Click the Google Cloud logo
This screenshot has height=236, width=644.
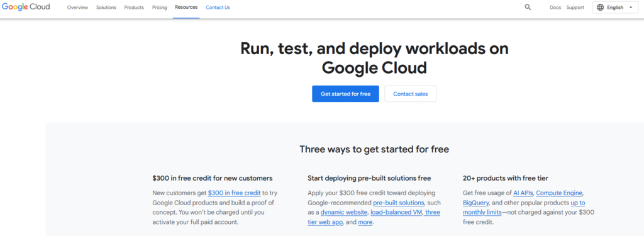tap(26, 7)
